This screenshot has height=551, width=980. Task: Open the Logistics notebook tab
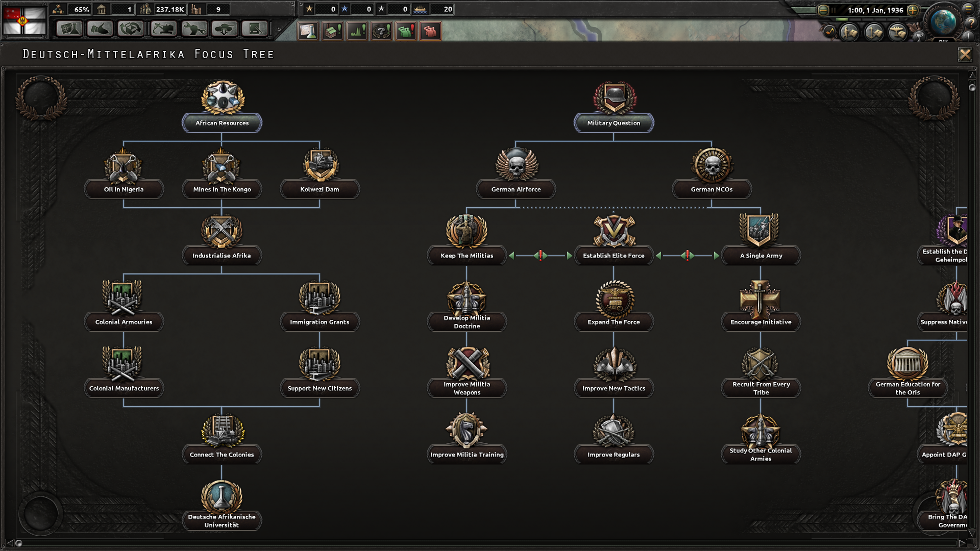point(255,29)
